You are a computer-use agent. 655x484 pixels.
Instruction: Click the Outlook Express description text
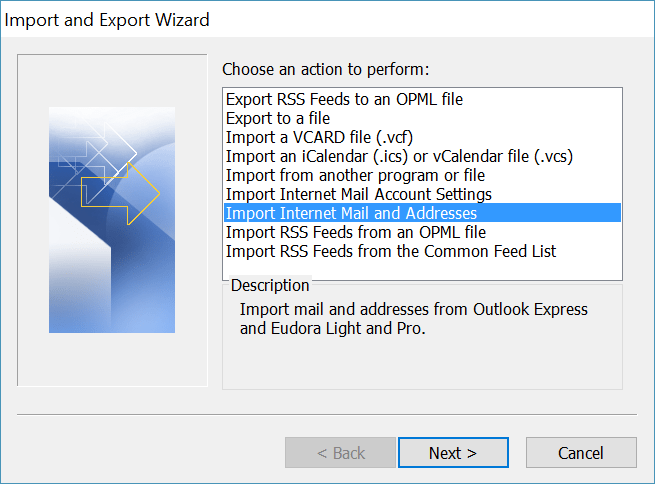coord(414,318)
